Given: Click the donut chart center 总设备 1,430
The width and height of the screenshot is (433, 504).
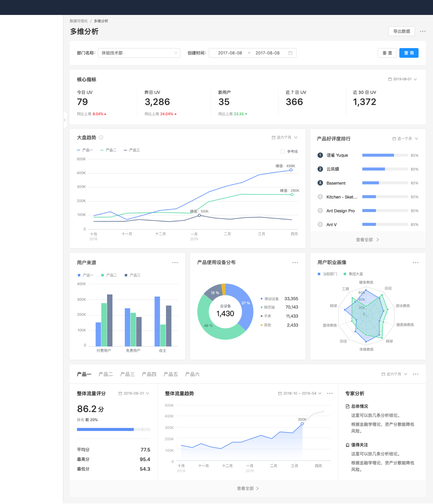Looking at the screenshot, I should click(x=225, y=311).
